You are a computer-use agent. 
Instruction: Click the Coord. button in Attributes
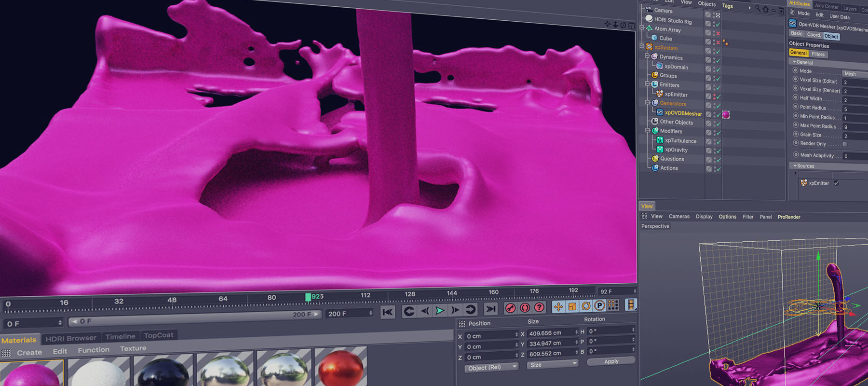pyautogui.click(x=814, y=35)
